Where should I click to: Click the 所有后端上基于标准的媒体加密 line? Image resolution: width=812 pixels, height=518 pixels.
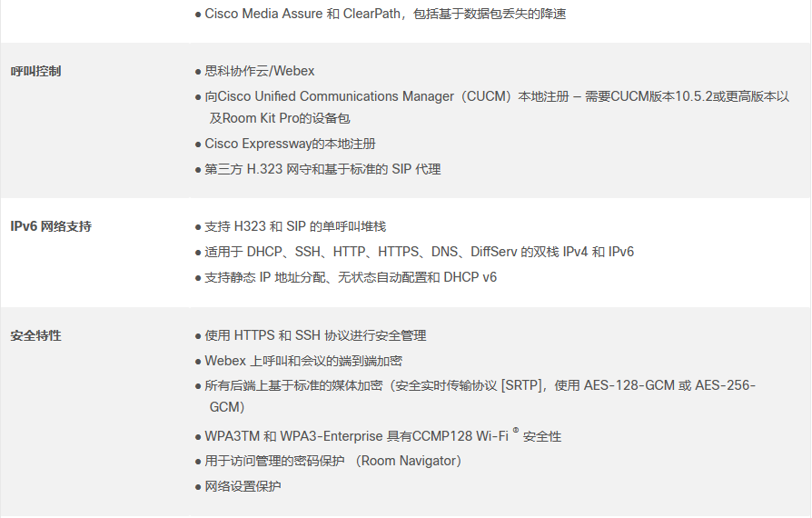[480, 386]
